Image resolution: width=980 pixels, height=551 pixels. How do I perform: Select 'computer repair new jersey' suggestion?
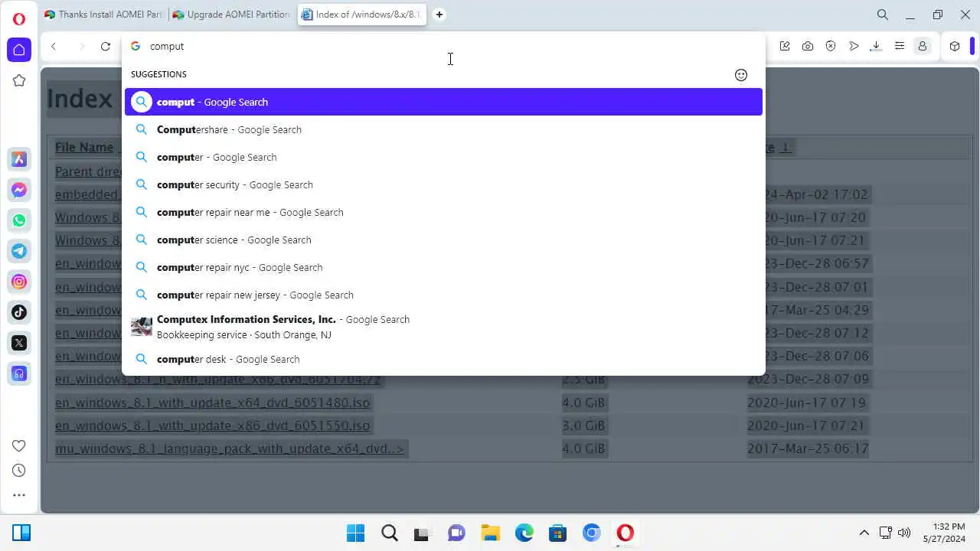[443, 295]
